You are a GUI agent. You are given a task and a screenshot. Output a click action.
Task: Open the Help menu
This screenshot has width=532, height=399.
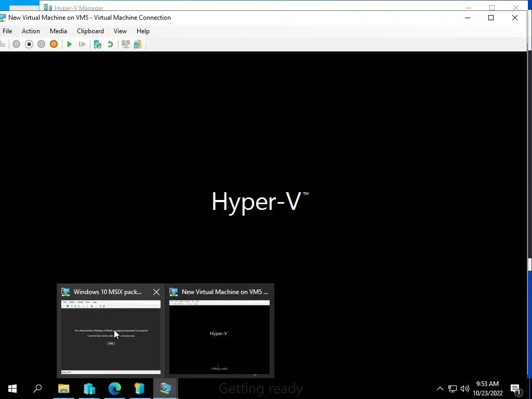[x=143, y=31]
